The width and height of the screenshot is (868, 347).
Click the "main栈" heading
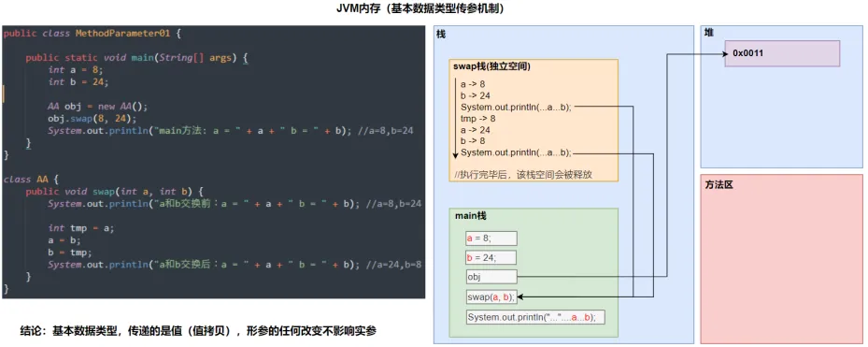(471, 215)
